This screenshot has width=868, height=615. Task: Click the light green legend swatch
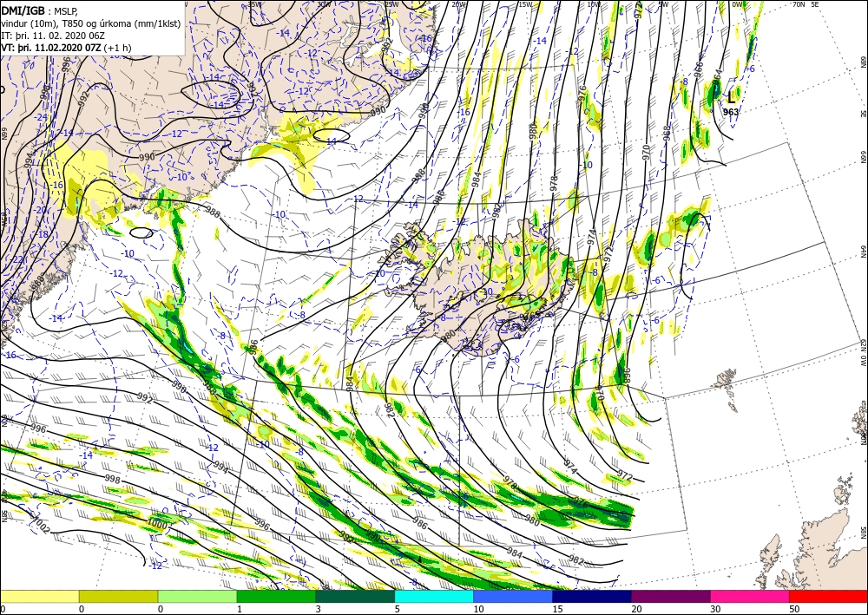(197, 596)
